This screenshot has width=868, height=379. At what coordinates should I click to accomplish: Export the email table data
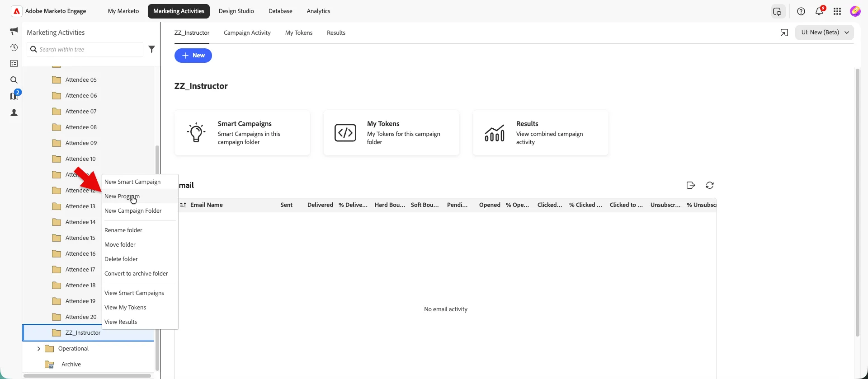coord(691,185)
